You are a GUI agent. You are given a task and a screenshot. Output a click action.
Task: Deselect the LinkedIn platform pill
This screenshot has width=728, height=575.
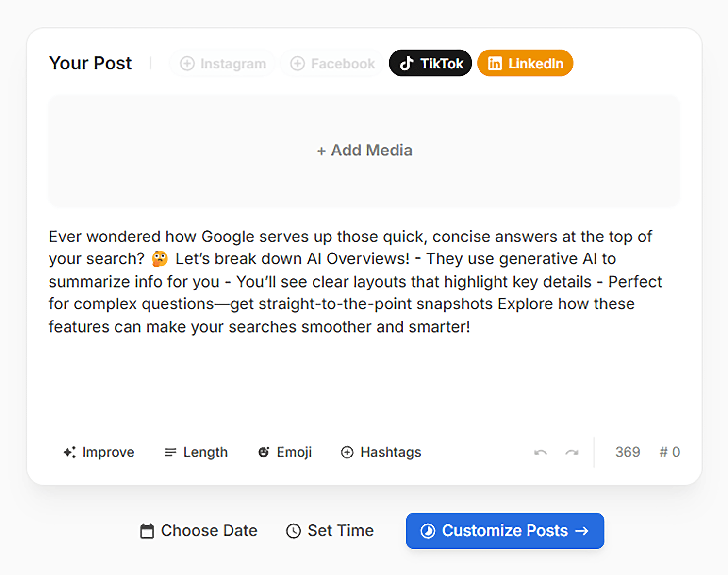525,63
